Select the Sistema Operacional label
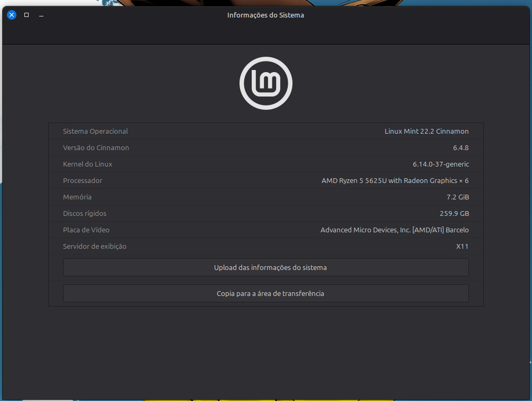 point(95,131)
